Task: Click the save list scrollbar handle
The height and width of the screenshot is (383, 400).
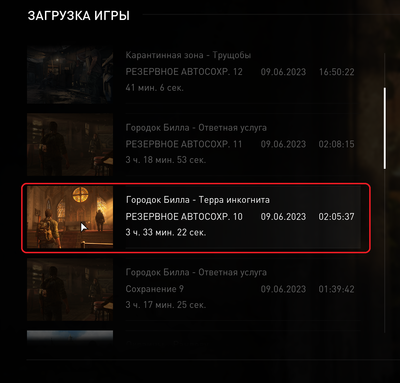Action: pyautogui.click(x=385, y=128)
